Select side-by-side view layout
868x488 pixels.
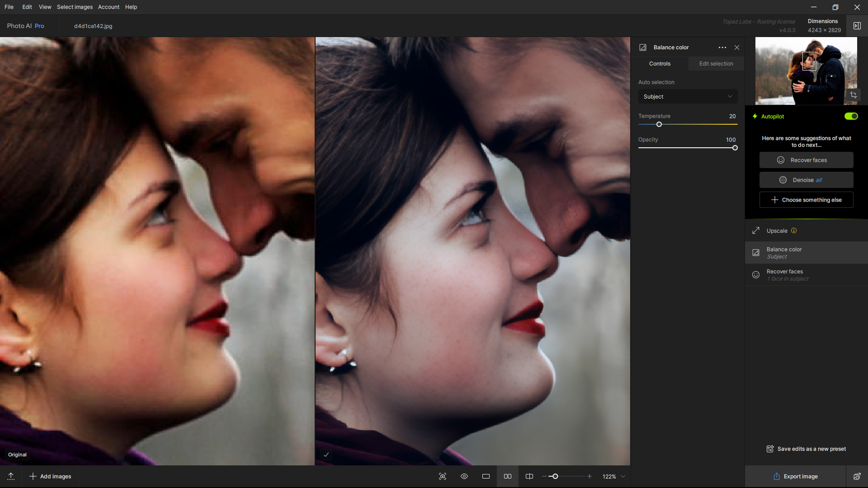(x=508, y=476)
